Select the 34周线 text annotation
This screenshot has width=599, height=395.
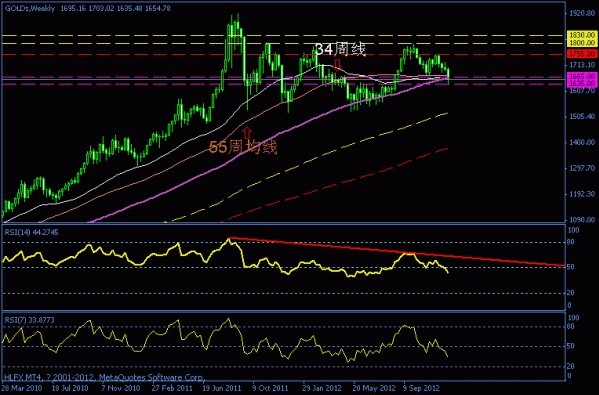(x=340, y=49)
